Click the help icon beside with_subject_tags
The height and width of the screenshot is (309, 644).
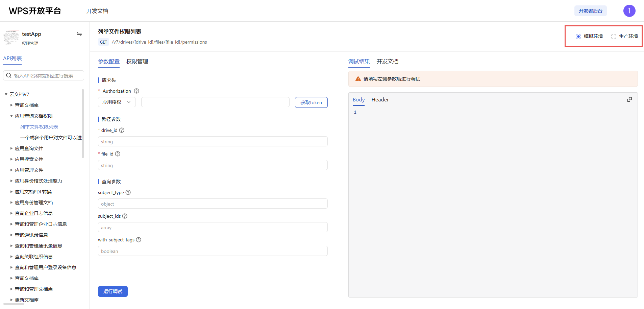(x=139, y=240)
